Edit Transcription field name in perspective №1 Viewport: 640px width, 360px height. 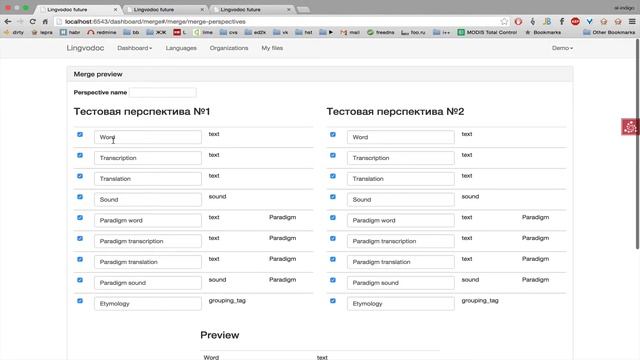[x=148, y=158]
